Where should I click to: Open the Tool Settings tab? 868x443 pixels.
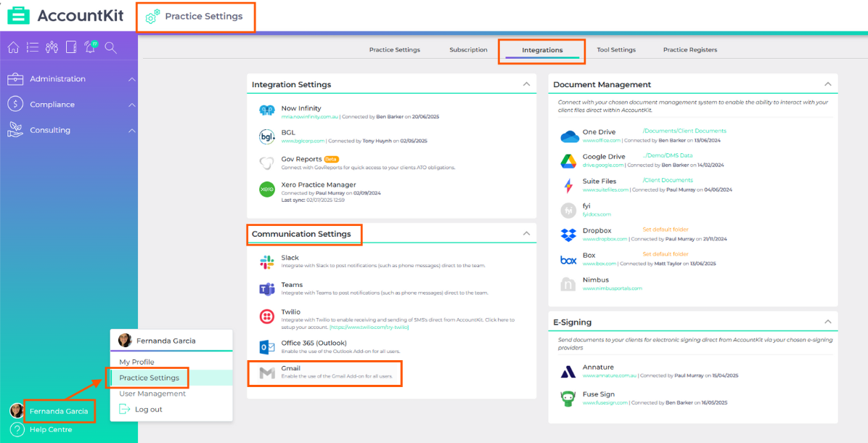[616, 50]
